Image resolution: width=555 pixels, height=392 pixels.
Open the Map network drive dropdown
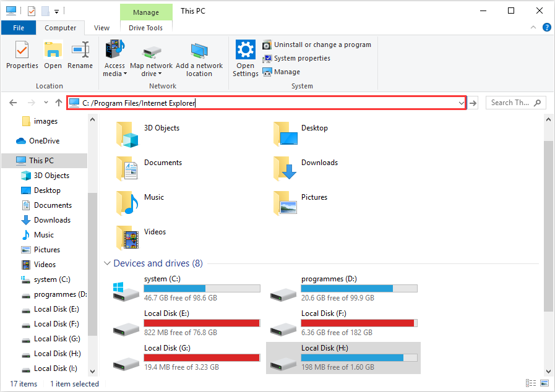tap(151, 59)
